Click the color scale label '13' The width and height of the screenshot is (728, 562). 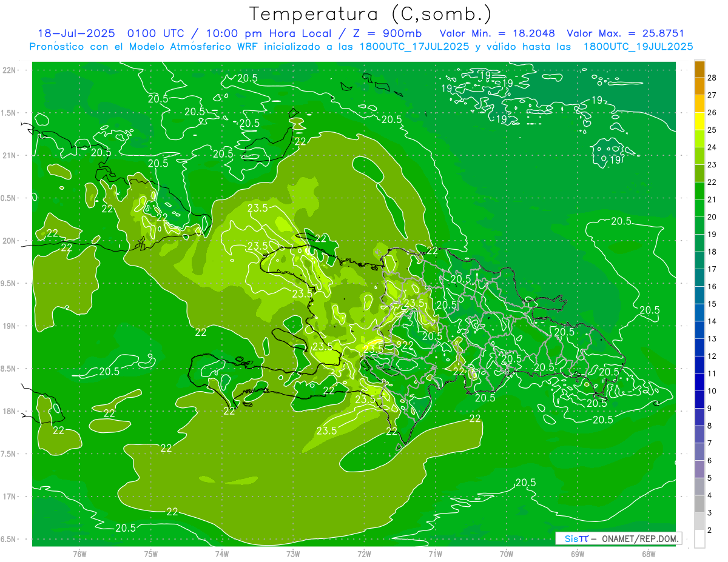pyautogui.click(x=712, y=339)
